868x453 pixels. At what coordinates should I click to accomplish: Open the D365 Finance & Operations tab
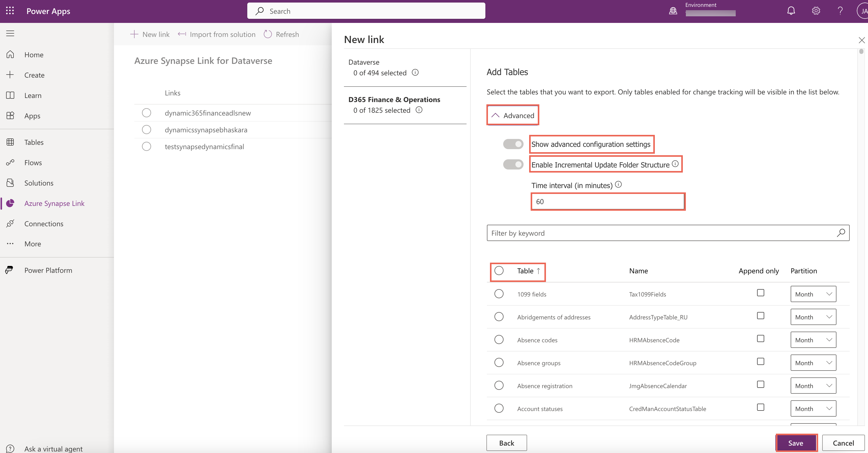pyautogui.click(x=405, y=105)
